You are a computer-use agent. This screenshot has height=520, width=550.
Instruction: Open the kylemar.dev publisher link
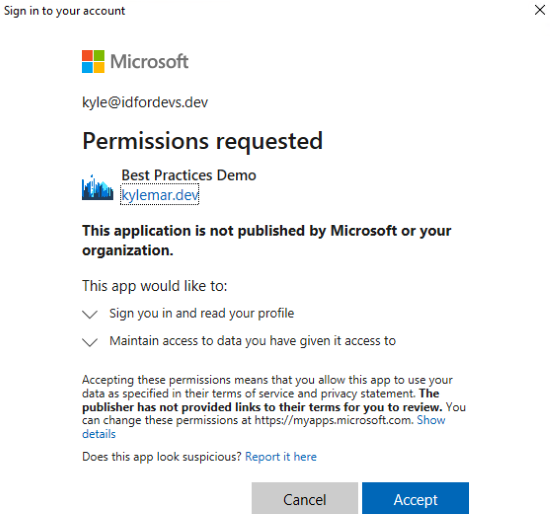160,195
